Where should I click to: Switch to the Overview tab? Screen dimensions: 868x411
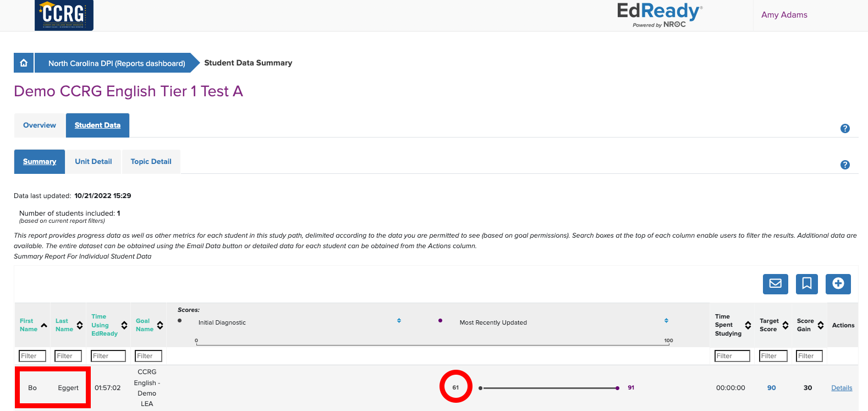point(39,125)
